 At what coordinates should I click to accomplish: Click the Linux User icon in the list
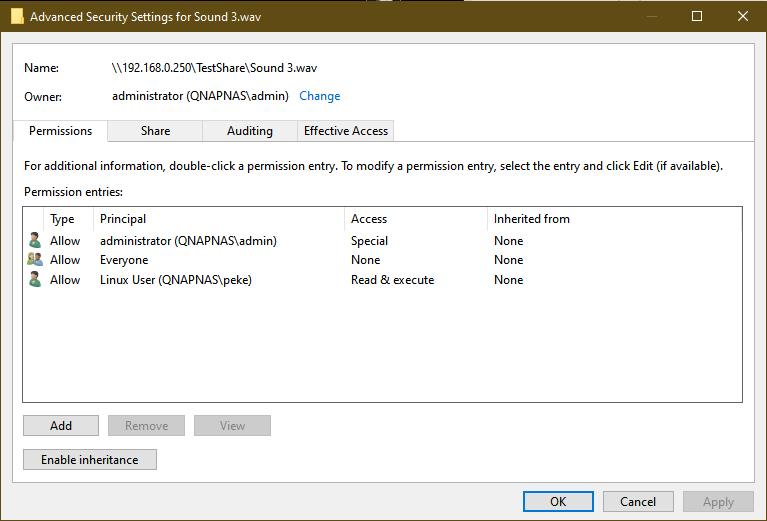[35, 280]
